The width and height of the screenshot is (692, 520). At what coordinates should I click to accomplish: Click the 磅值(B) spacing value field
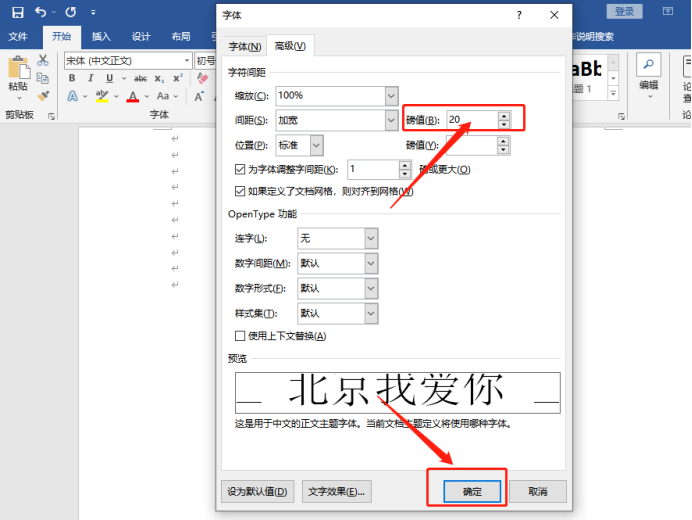point(472,120)
